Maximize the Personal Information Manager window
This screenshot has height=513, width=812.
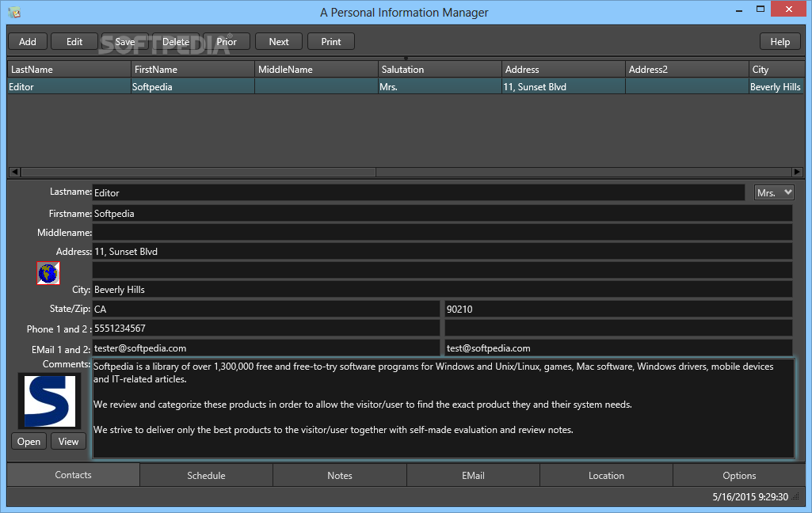click(761, 9)
